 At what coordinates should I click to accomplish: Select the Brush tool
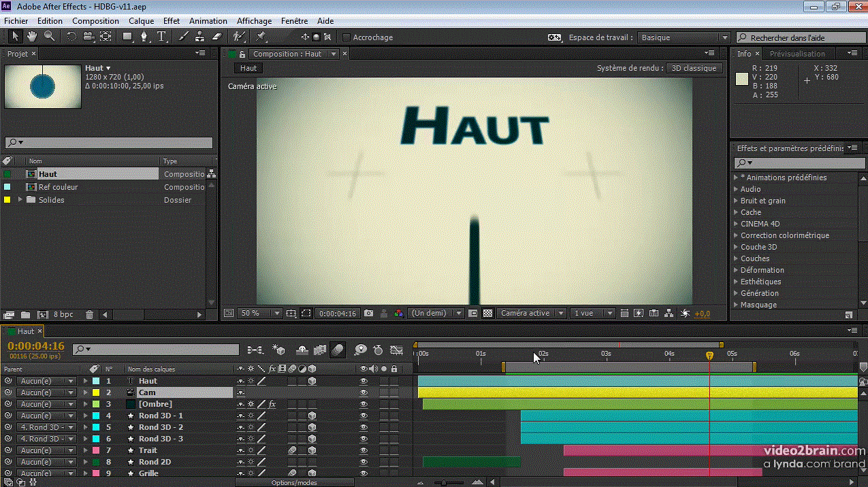coord(183,37)
